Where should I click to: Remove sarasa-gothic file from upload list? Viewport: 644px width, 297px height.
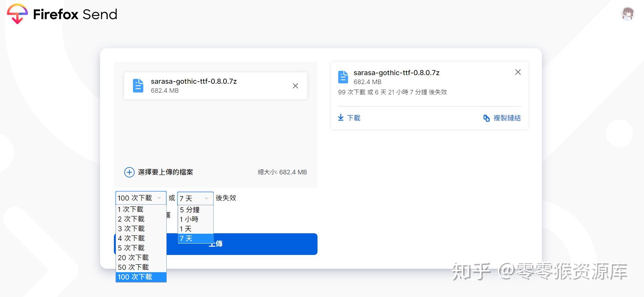295,86
